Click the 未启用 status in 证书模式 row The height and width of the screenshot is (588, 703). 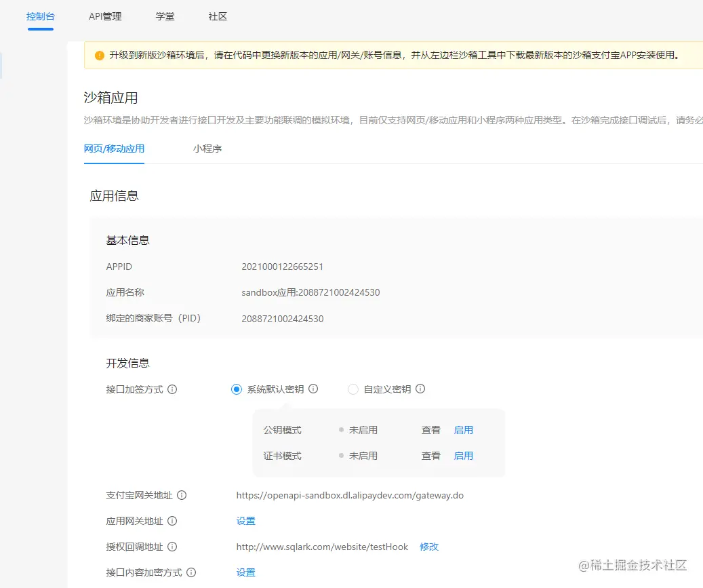click(x=363, y=456)
